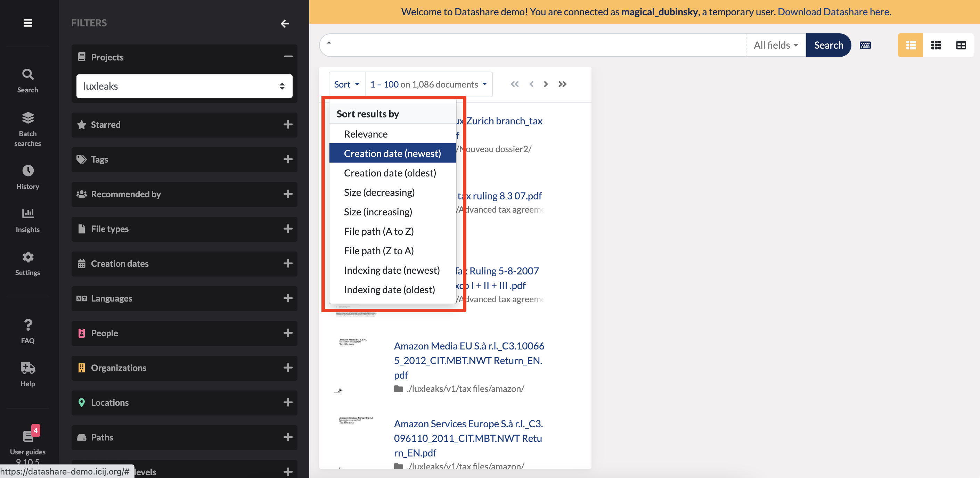Collapse the Projects filter
This screenshot has width=980, height=478.
288,57
